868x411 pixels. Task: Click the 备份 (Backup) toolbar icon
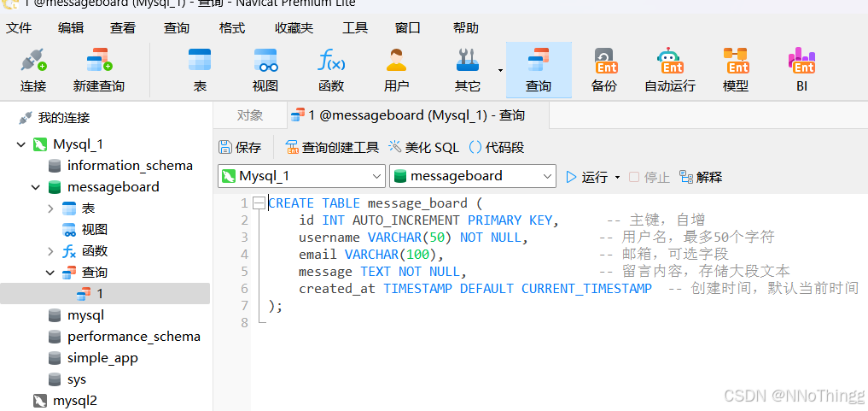click(x=604, y=69)
